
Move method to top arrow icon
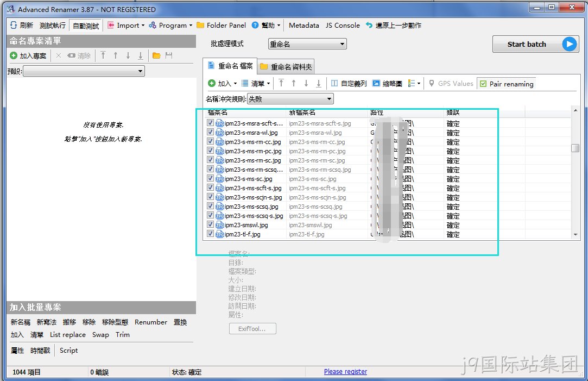(103, 55)
